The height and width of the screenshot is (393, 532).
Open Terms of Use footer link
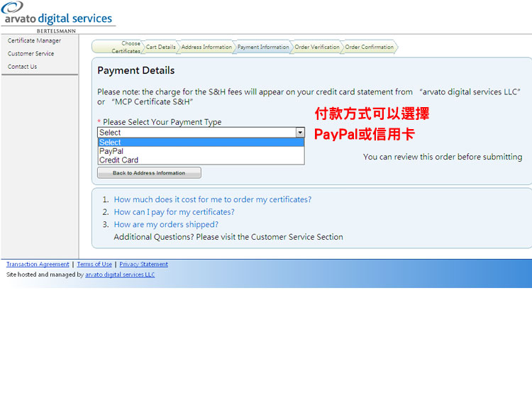94,264
